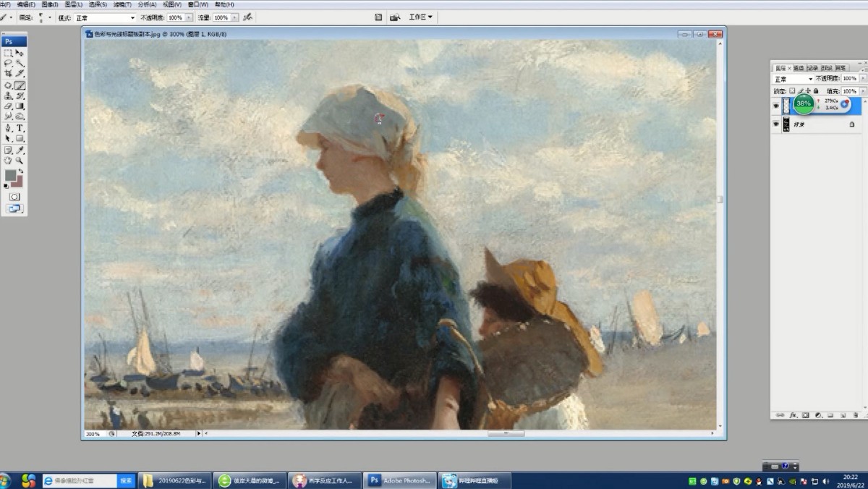This screenshot has width=868, height=489.
Task: Select the background layer row
Action: 816,124
